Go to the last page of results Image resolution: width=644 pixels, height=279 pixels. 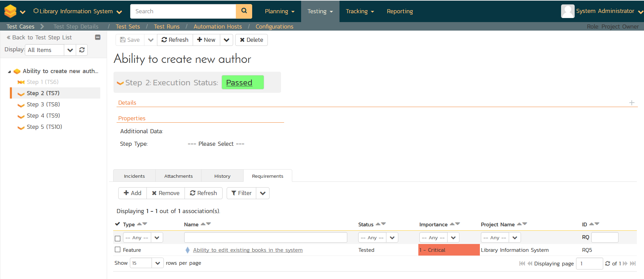[x=633, y=263]
